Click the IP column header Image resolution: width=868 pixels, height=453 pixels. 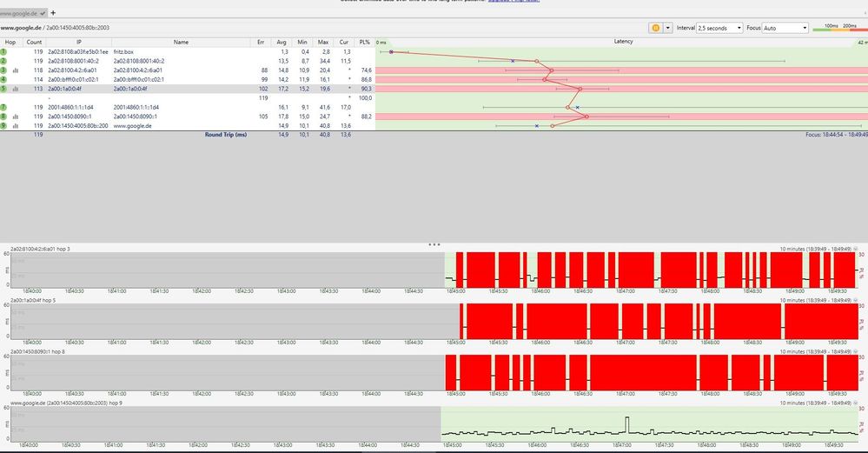pyautogui.click(x=78, y=42)
